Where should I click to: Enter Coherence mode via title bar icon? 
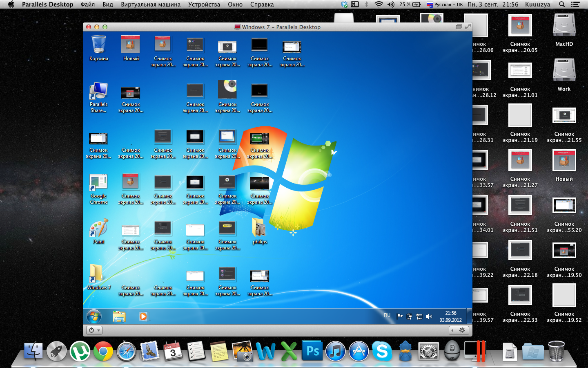pos(459,27)
